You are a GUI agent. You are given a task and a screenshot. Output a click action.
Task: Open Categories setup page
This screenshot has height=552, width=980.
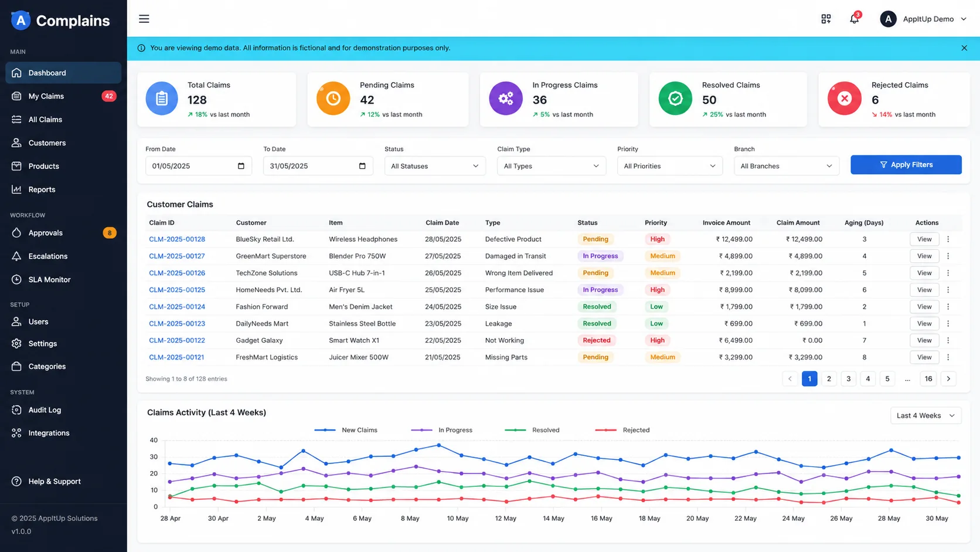[x=63, y=367]
